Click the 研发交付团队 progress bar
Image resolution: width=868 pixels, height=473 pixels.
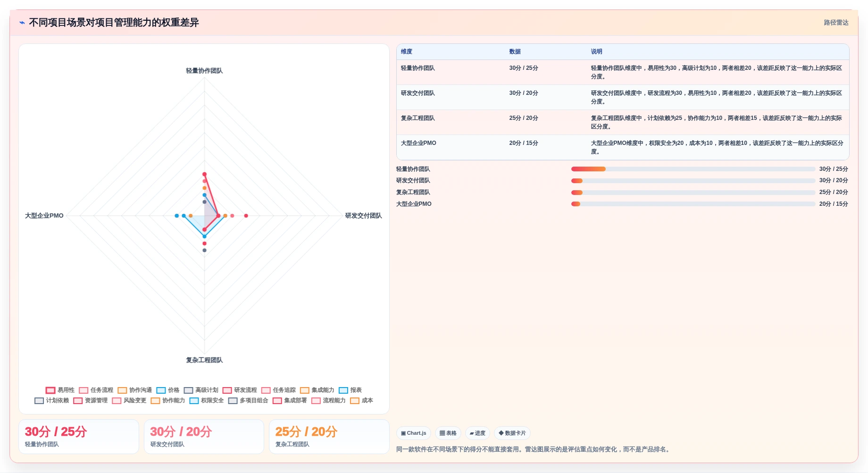click(693, 181)
